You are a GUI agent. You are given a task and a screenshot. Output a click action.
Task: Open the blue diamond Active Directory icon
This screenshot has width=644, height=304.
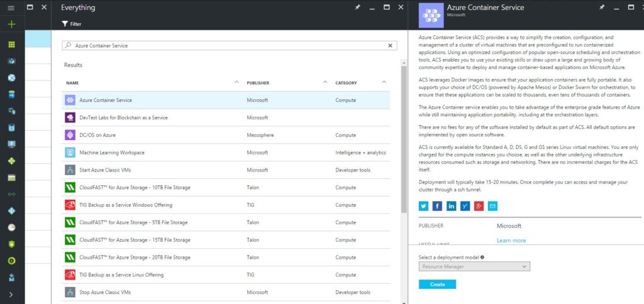pos(11,211)
